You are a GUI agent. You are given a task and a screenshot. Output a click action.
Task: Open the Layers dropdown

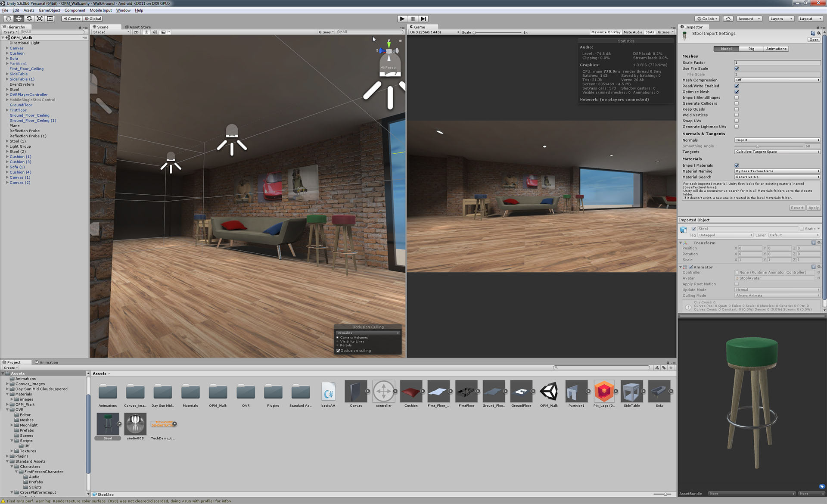point(781,19)
